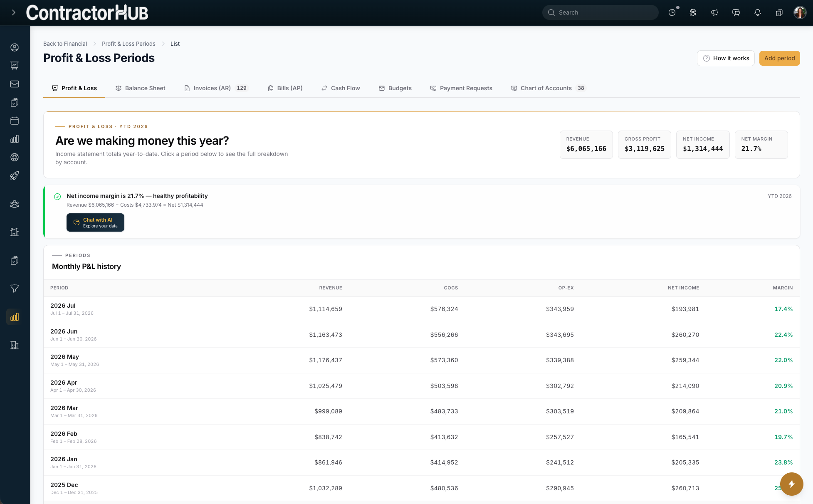The image size is (813, 504).
Task: Click the Profit & Loss Periods breadcrumb link
Action: click(x=128, y=44)
